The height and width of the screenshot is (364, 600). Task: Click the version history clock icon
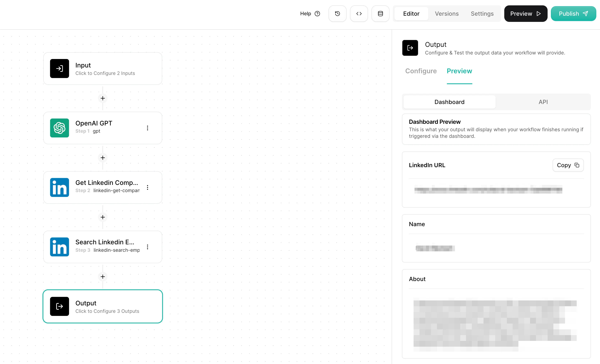[x=337, y=14]
